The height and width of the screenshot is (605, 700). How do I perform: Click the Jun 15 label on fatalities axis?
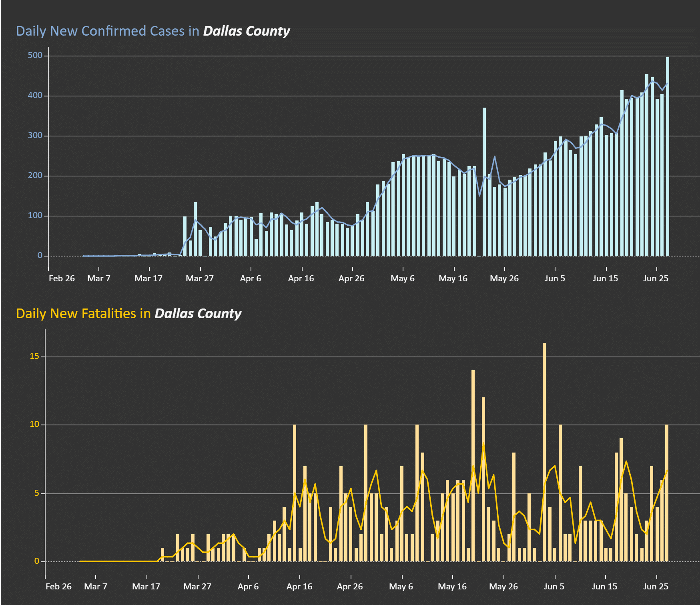point(605,587)
